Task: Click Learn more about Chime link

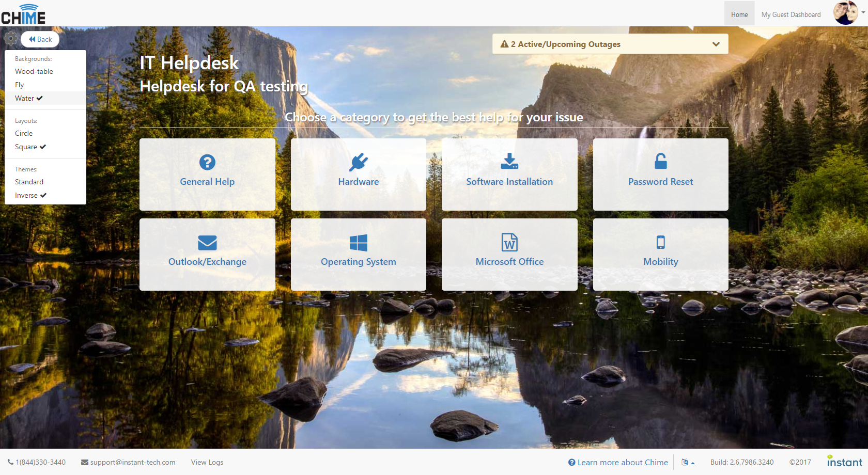Action: click(618, 462)
